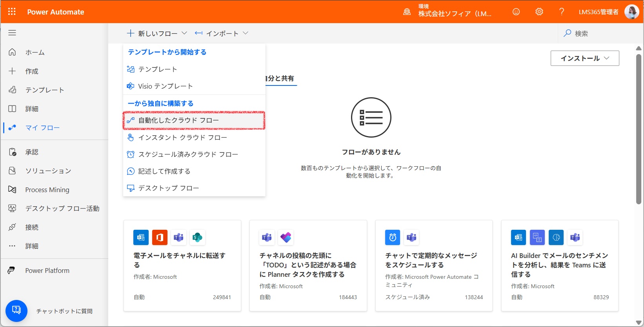
Task: Click the flow icon beside マイ フロー
Action: (x=12, y=127)
